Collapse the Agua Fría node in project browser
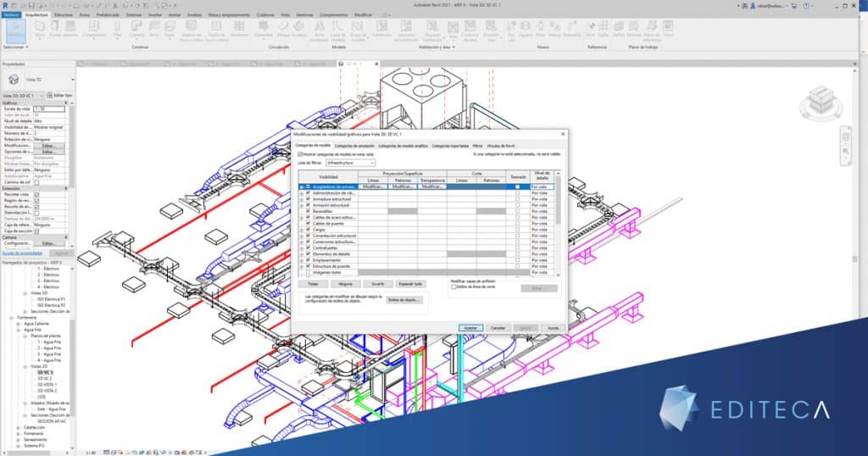 point(19,330)
